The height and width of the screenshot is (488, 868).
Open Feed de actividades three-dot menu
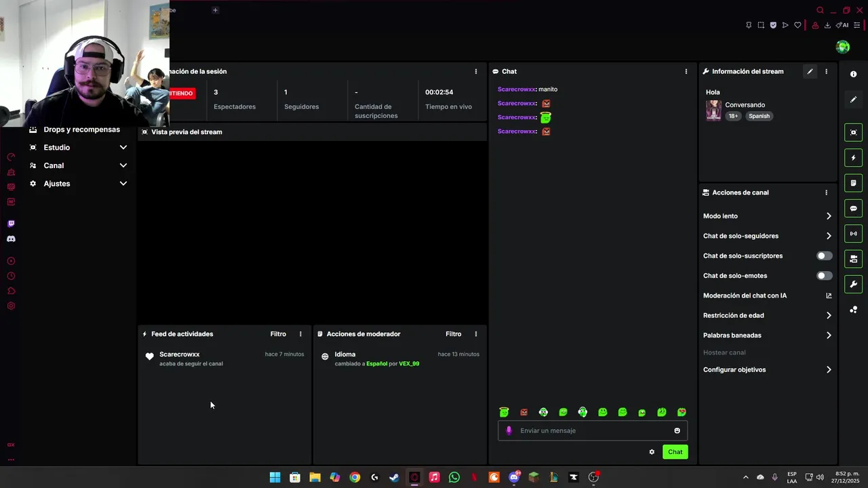(300, 334)
